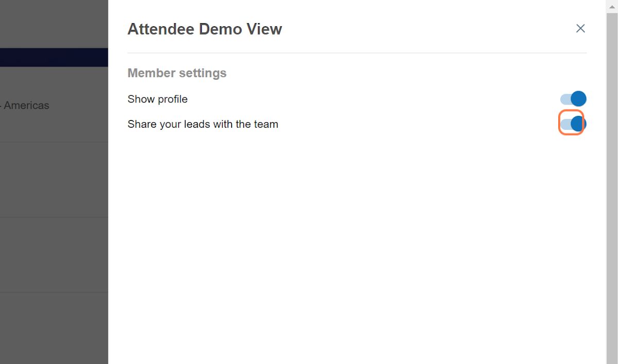Select the Member settings section heading
Screen dimensions: 618x364
tap(177, 73)
